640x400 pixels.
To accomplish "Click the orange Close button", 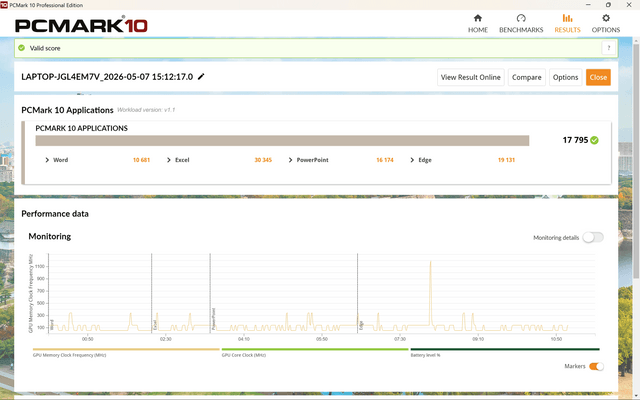I will 598,77.
